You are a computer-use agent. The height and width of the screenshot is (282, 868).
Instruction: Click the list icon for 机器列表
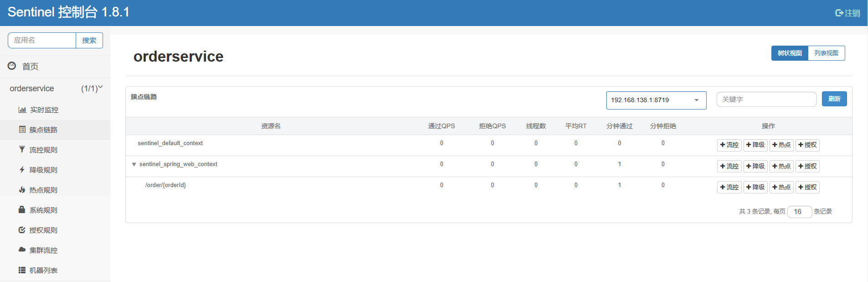22,270
